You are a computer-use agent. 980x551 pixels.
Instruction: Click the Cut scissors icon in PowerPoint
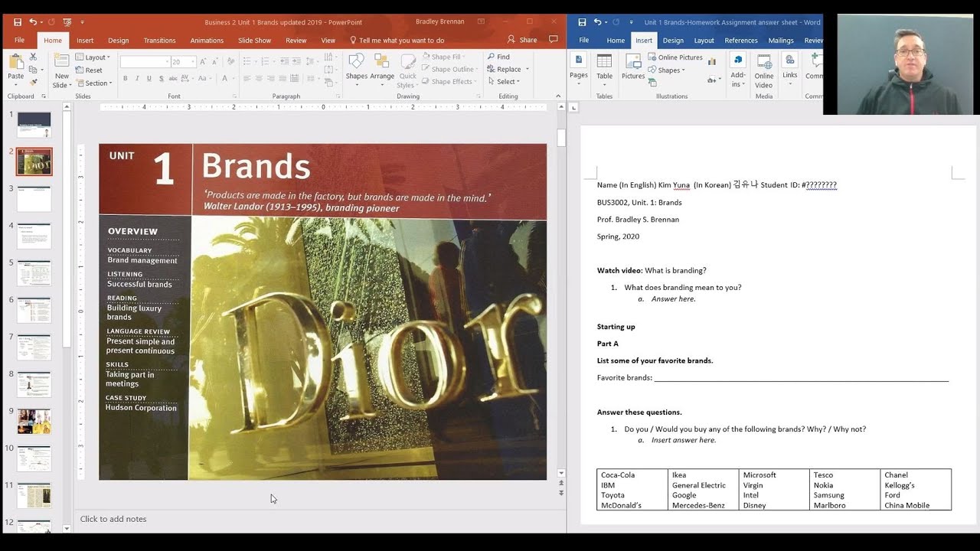33,57
